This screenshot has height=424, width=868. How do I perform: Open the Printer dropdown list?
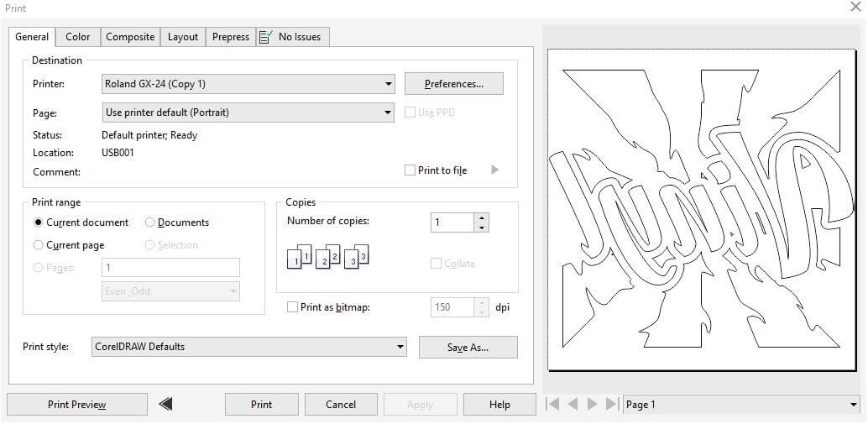pos(388,84)
